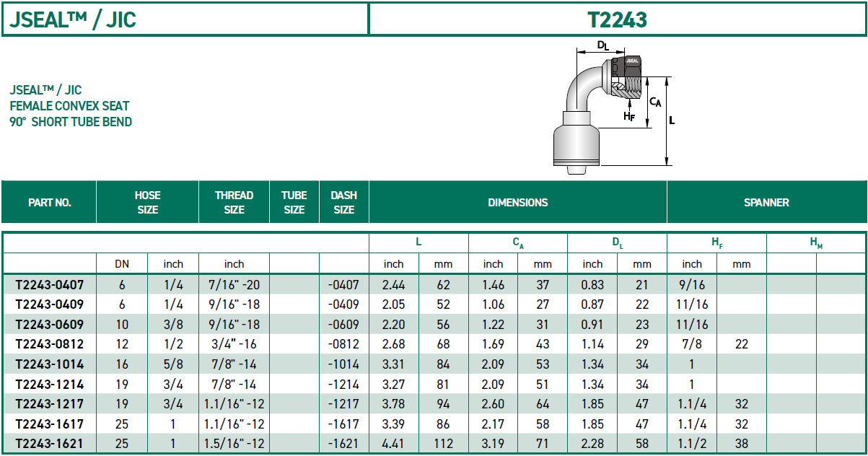Select the '90° SHORT TUBE BEND' description line
The height and width of the screenshot is (456, 868).
(71, 122)
